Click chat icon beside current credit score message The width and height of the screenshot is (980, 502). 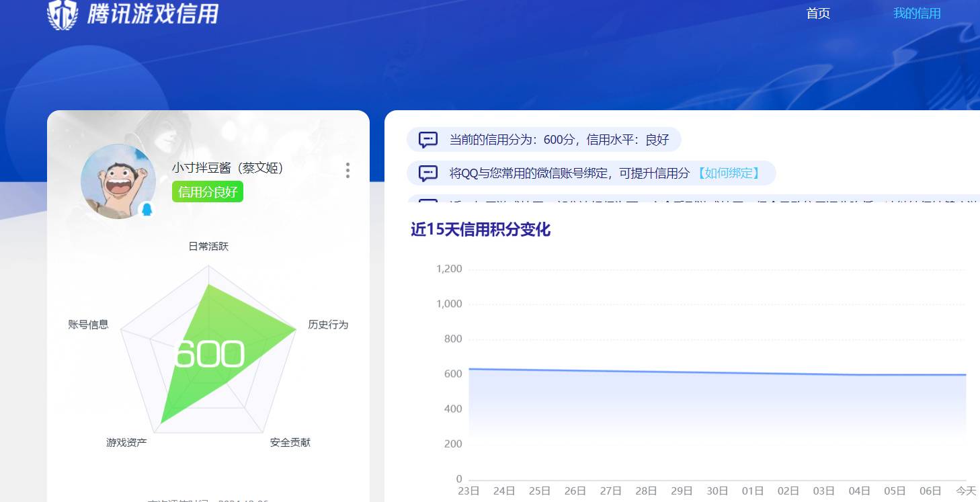click(x=428, y=140)
